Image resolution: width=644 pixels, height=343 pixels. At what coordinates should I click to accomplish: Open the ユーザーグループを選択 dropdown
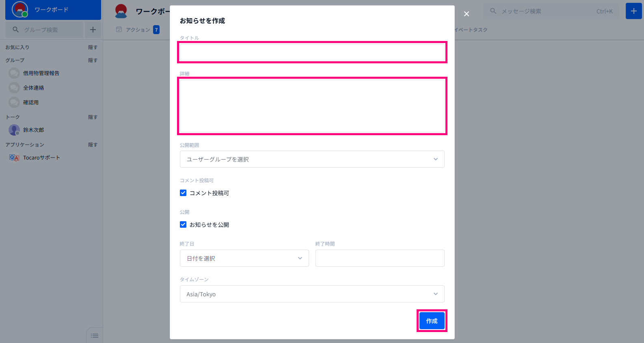coord(312,159)
